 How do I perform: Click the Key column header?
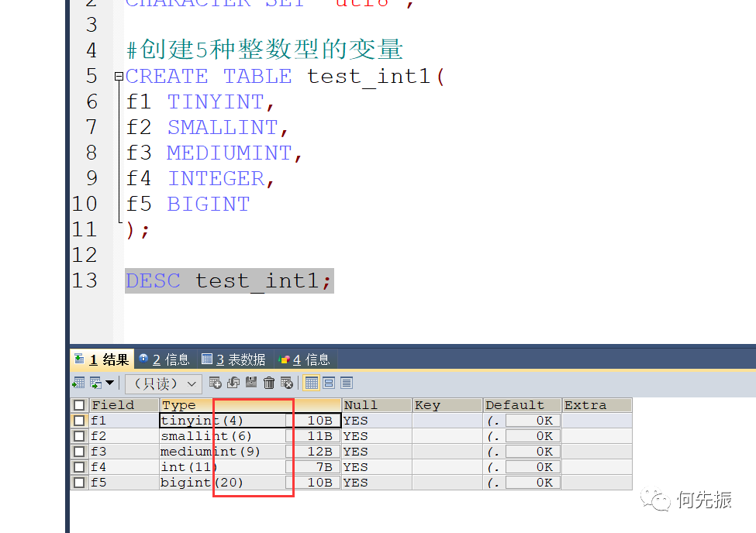point(447,405)
